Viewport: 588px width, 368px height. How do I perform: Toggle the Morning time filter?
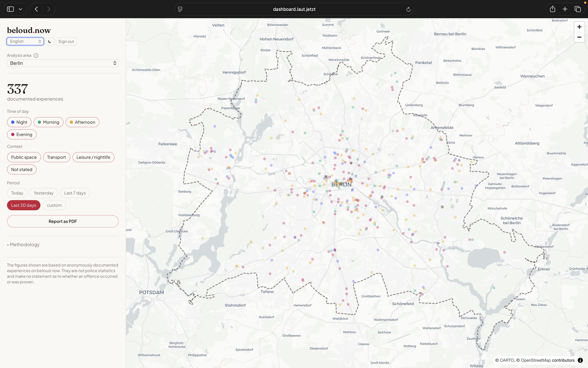pyautogui.click(x=48, y=122)
